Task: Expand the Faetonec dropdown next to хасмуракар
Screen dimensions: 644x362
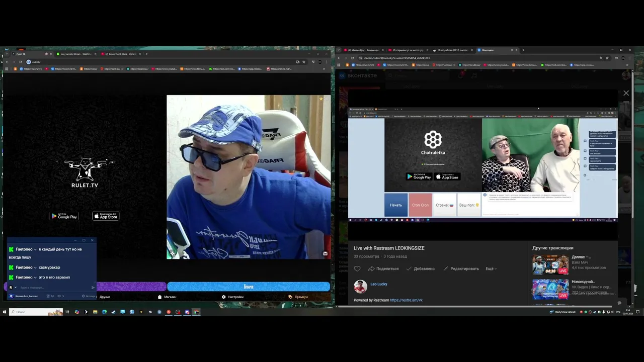Action: point(35,267)
